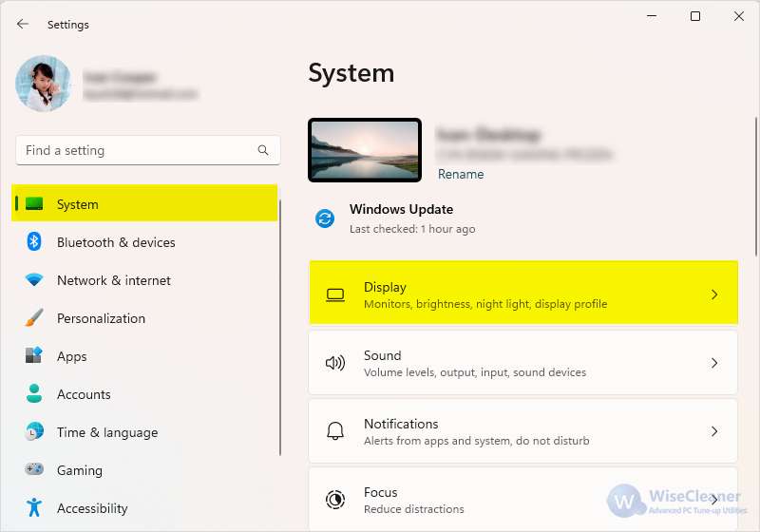The height and width of the screenshot is (532, 760).
Task: Click the Wi-Fi network icon in sidebar
Action: click(x=34, y=279)
